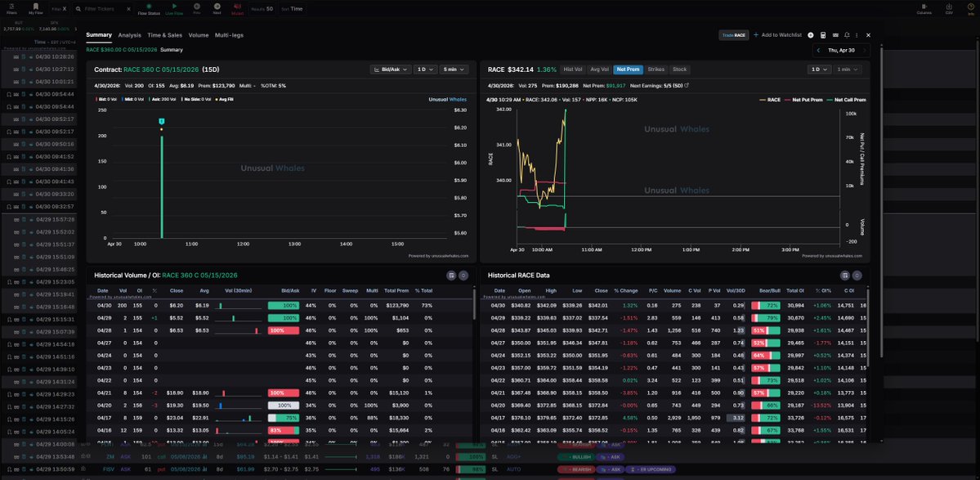The image size is (980, 480).
Task: Click the trade marker atop the volume bar
Action: tap(161, 121)
